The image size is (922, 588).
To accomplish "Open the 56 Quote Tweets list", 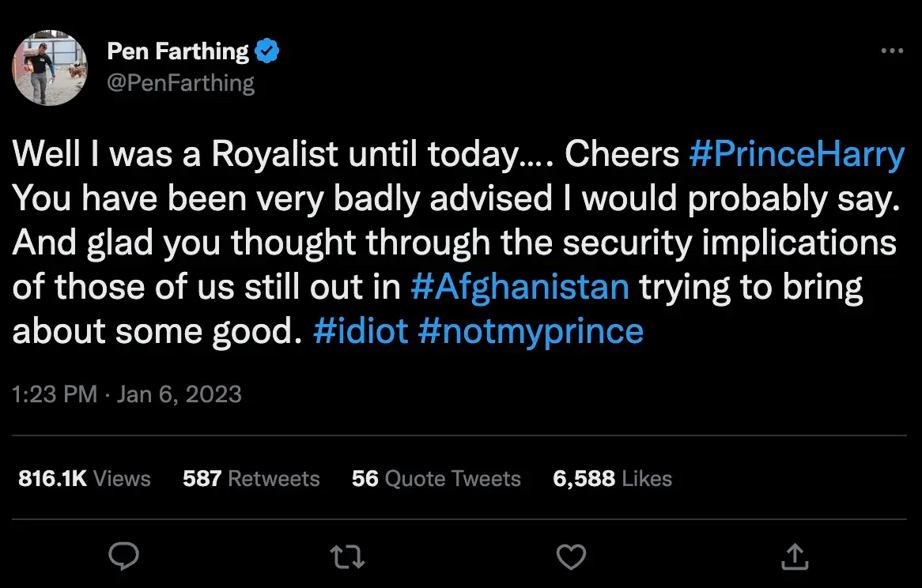I will click(435, 478).
